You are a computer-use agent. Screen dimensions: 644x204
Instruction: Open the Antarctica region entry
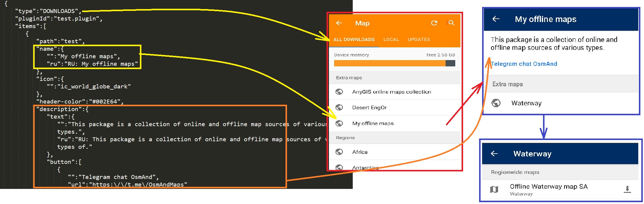coord(365,167)
